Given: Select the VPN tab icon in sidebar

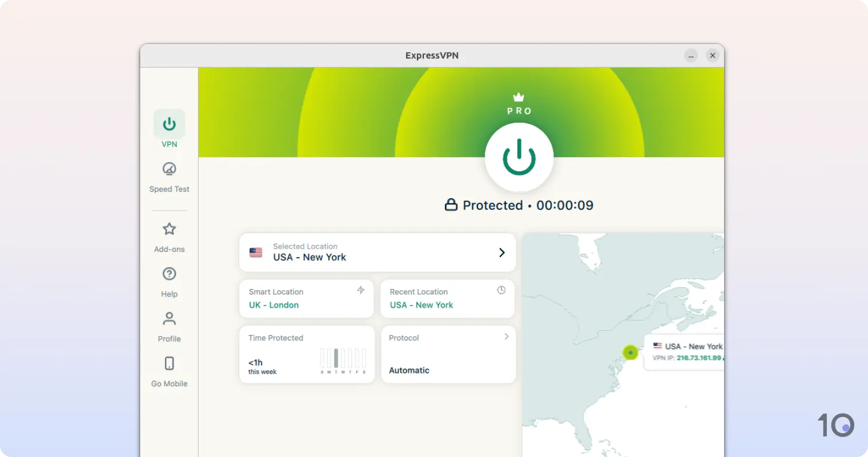Looking at the screenshot, I should 169,123.
